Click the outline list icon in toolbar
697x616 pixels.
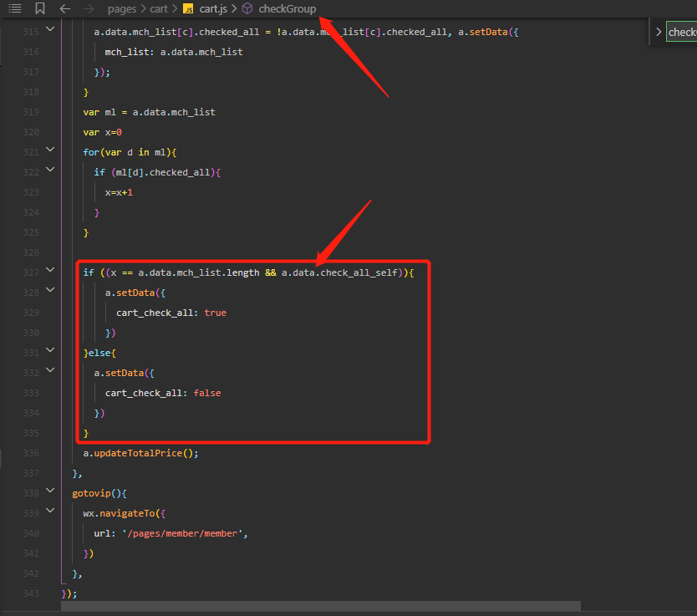[14, 8]
